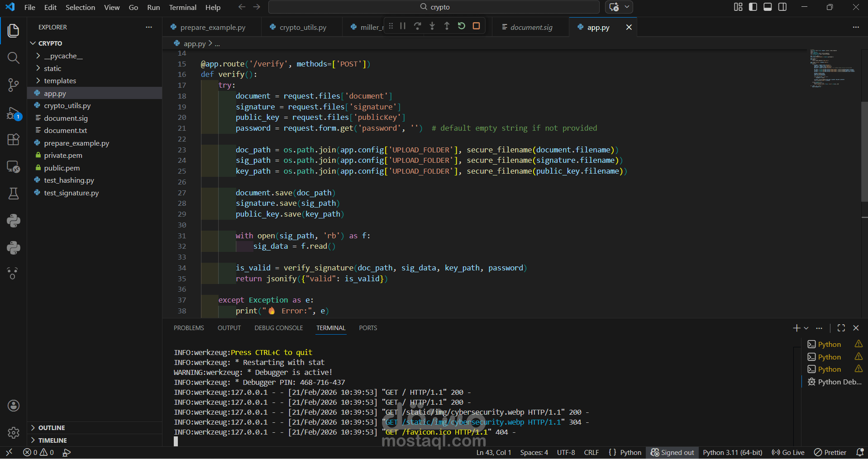Click Go Live in status bar

[x=788, y=452]
